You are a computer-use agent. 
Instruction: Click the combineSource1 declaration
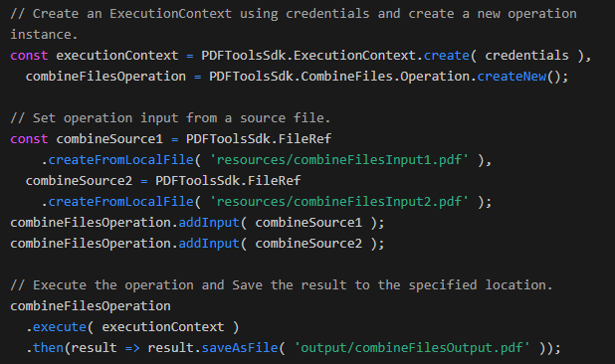click(x=109, y=138)
